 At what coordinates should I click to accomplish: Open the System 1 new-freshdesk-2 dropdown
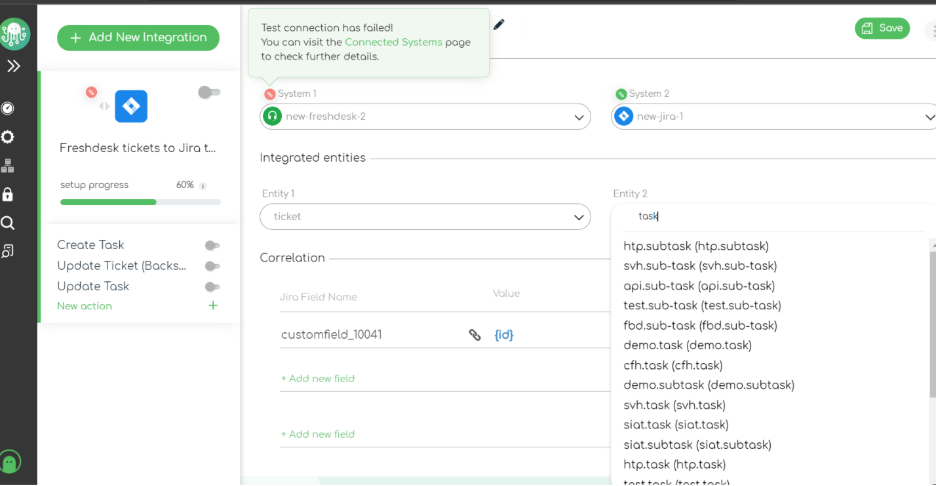pos(425,116)
